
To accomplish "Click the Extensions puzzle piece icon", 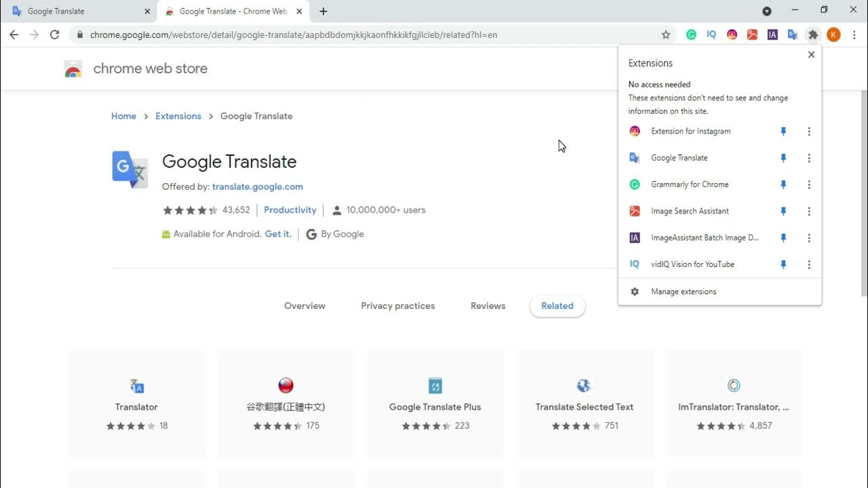I will click(x=813, y=35).
